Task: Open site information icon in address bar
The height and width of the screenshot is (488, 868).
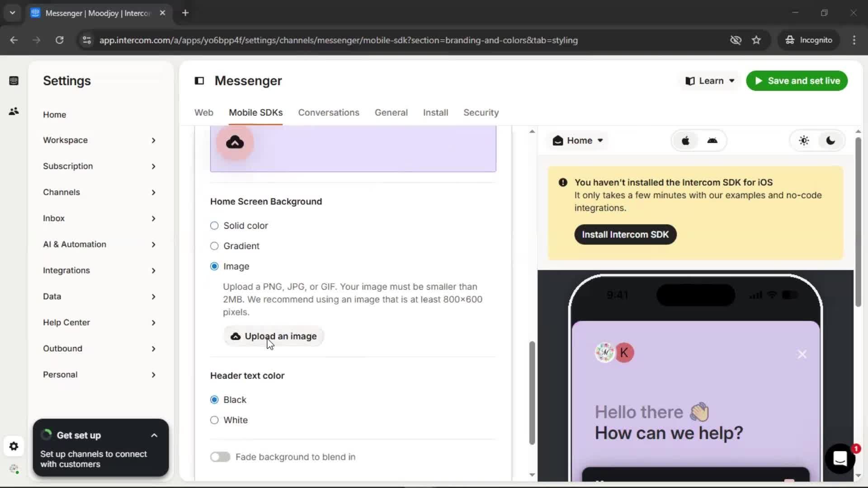Action: 86,40
